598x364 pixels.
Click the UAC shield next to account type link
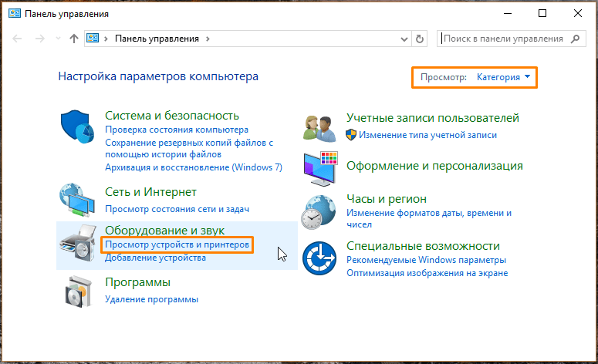pos(351,135)
